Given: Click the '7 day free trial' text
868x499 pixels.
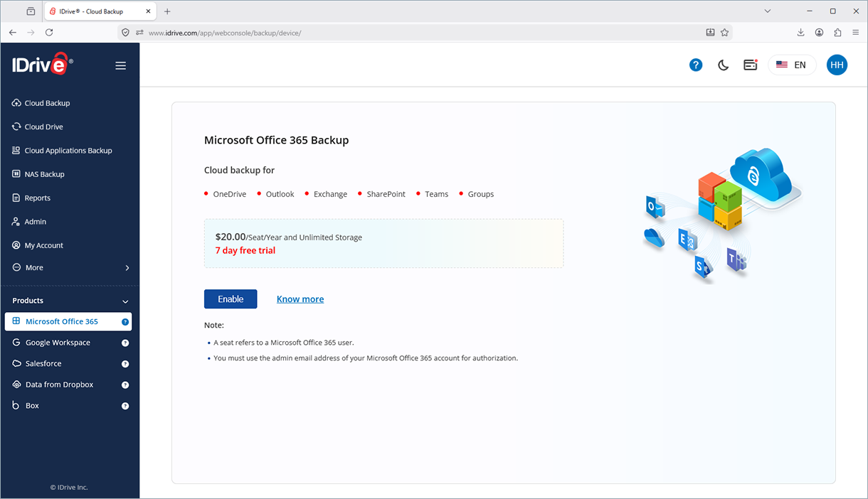Looking at the screenshot, I should (245, 250).
